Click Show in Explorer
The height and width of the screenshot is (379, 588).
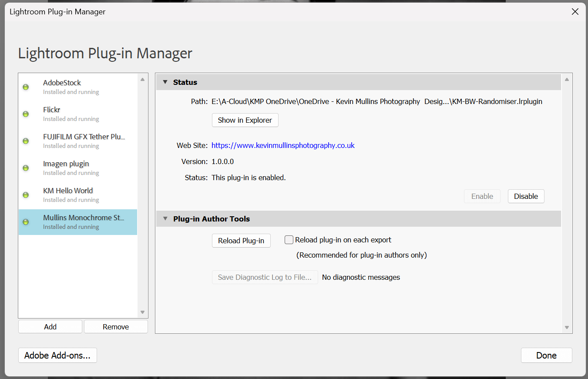click(x=245, y=120)
